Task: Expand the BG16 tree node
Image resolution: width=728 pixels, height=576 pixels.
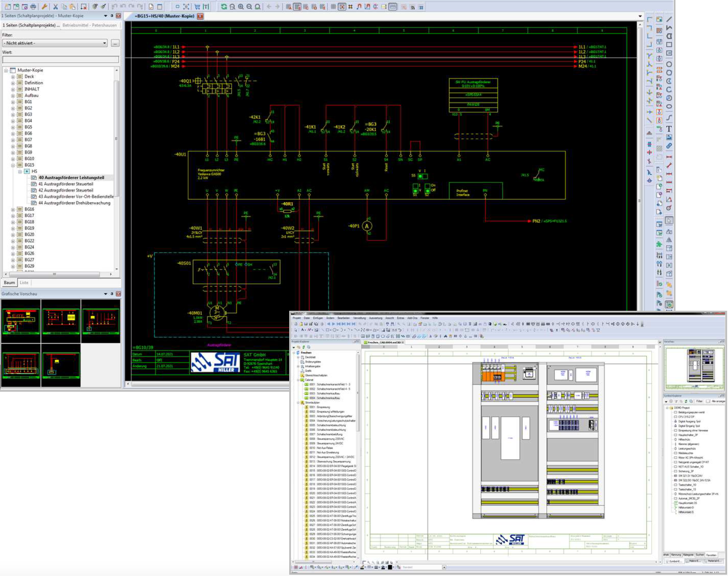Action: [13, 210]
